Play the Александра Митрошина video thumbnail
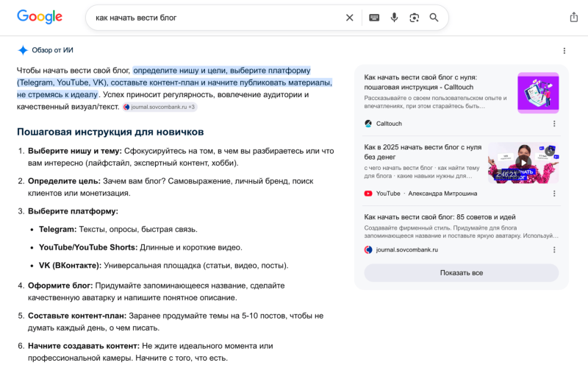This screenshot has width=588, height=368. (523, 163)
